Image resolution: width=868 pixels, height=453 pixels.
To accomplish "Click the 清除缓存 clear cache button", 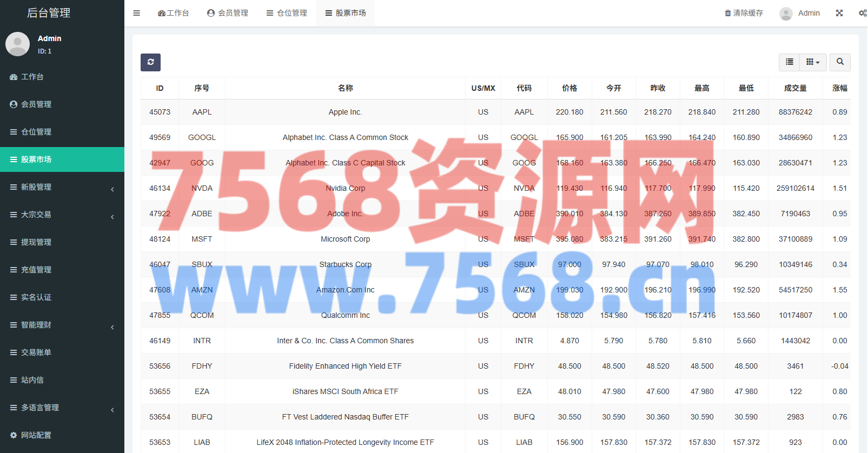I will pos(744,13).
